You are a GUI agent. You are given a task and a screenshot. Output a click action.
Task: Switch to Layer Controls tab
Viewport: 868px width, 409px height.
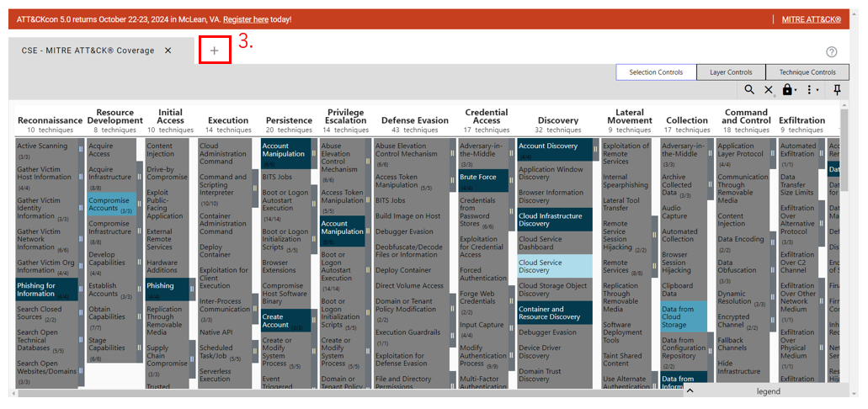point(731,72)
